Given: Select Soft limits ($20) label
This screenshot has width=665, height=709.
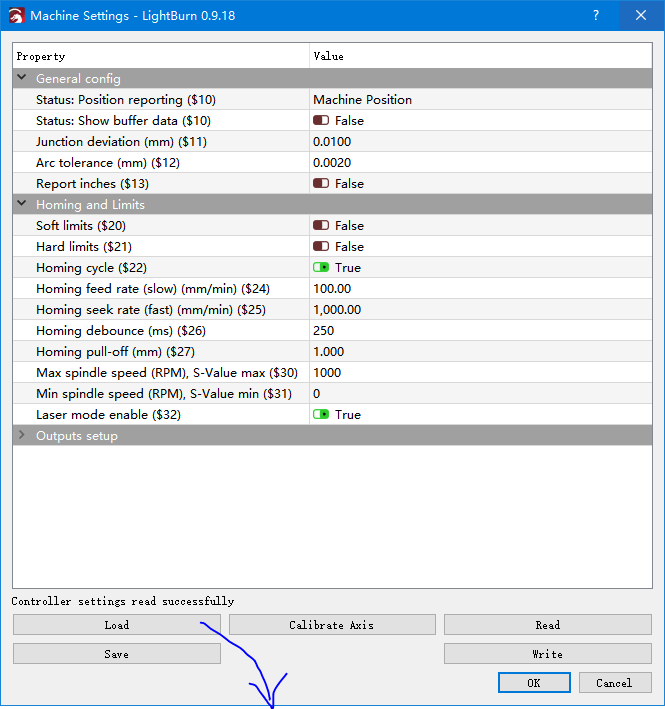Looking at the screenshot, I should (81, 226).
